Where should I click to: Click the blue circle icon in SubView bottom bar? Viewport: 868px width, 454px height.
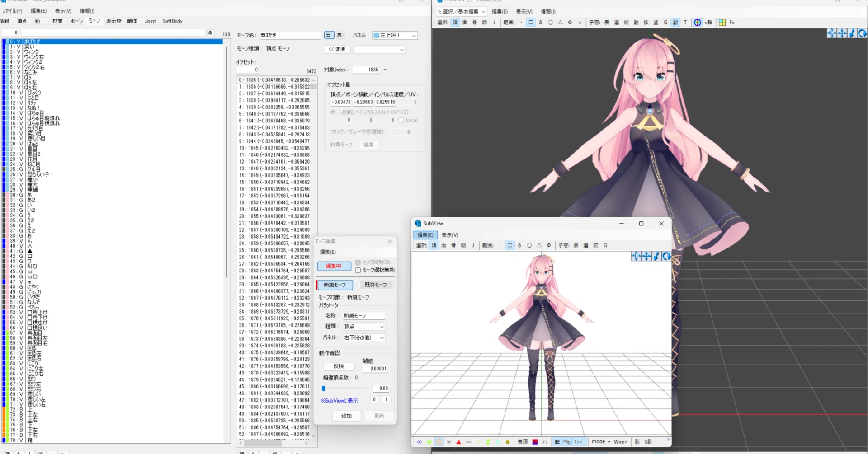tap(420, 442)
